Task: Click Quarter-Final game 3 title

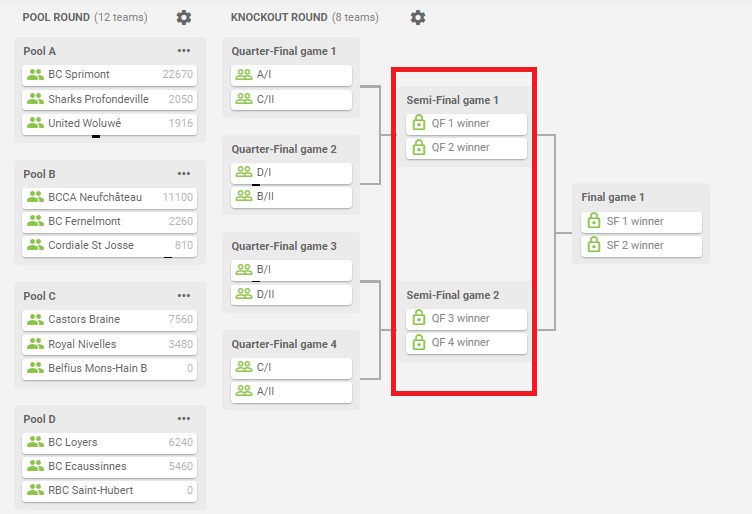Action: click(284, 246)
